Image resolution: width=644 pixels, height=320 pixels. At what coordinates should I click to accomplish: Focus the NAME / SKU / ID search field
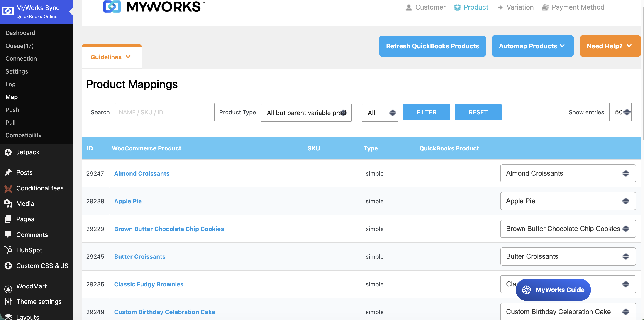[x=164, y=112]
